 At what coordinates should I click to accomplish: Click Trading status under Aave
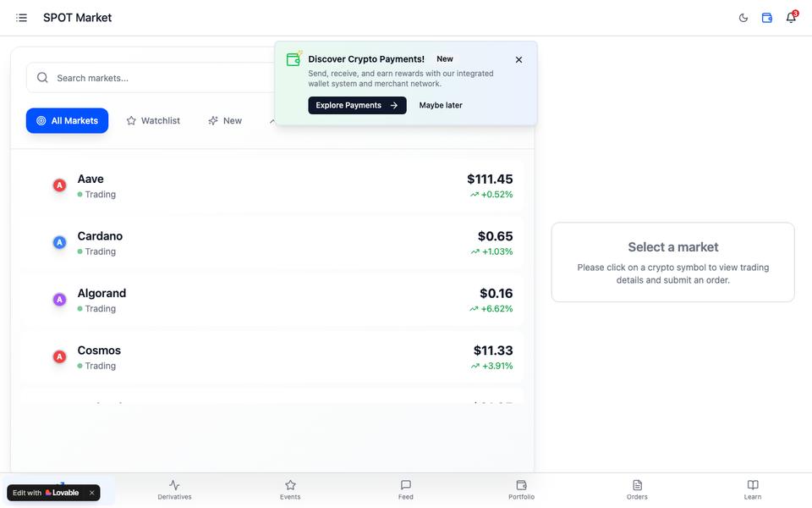pyautogui.click(x=96, y=195)
